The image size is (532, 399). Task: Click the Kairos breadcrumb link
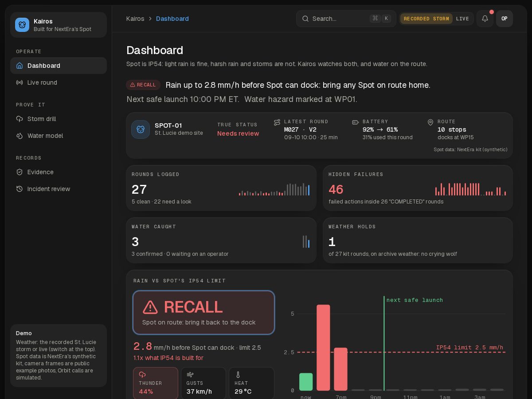pyautogui.click(x=135, y=19)
